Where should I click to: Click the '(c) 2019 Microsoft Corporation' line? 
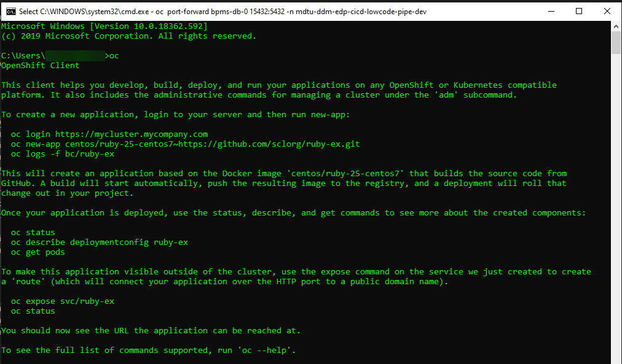click(x=129, y=36)
